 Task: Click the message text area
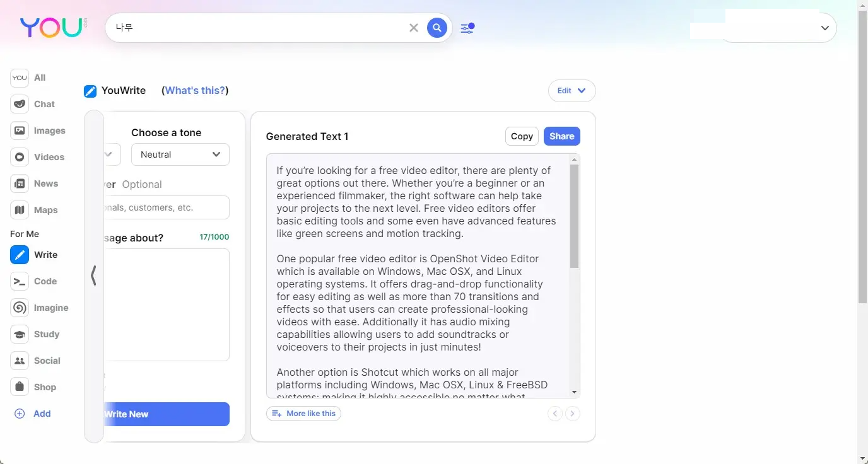[x=166, y=304]
